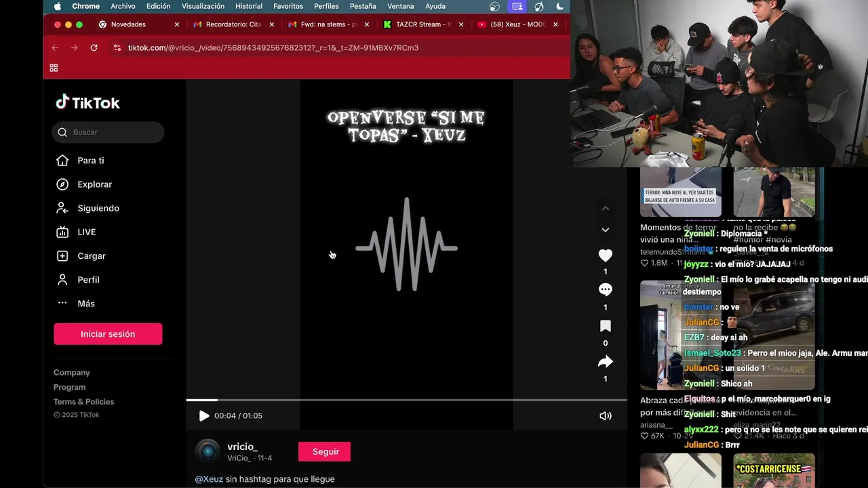Open the TERROR niña huye video thumbnail
This screenshot has height=488, width=868.
click(681, 192)
